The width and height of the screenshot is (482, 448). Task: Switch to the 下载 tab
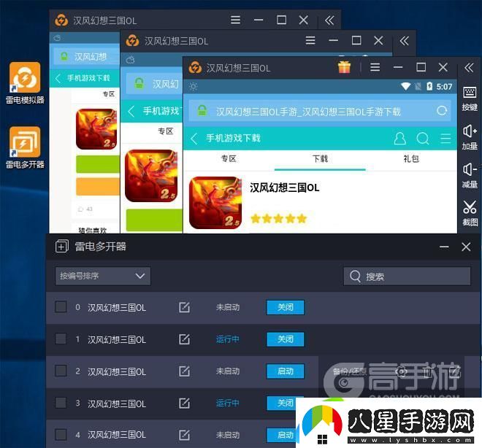pos(320,159)
